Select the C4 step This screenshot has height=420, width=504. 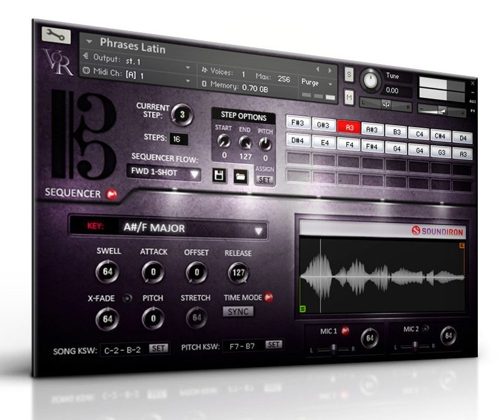[x=419, y=134]
